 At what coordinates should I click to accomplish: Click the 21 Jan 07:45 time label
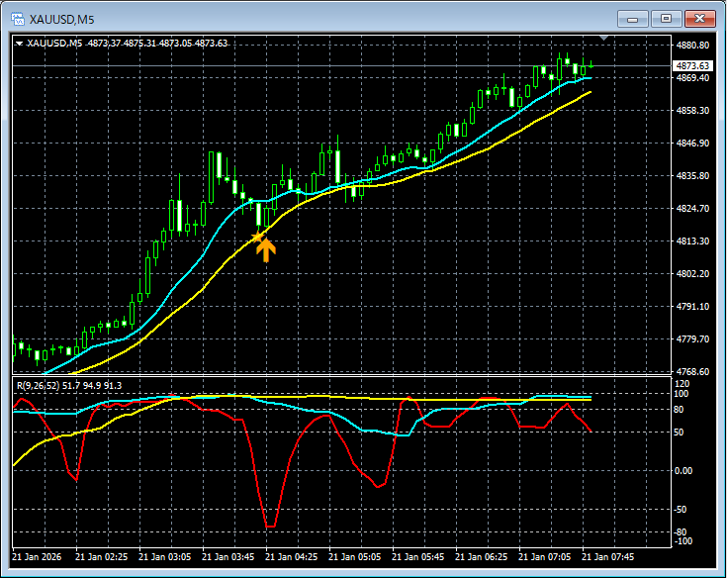tap(607, 556)
